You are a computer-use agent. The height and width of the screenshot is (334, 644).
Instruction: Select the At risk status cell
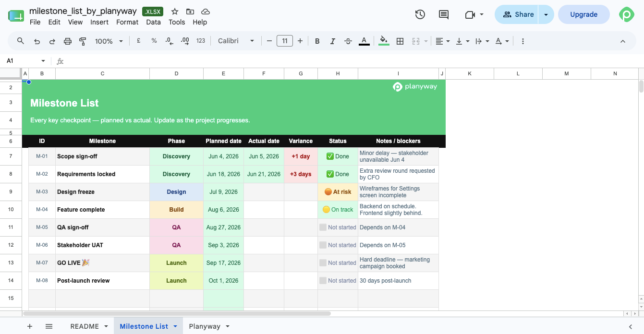tap(338, 192)
